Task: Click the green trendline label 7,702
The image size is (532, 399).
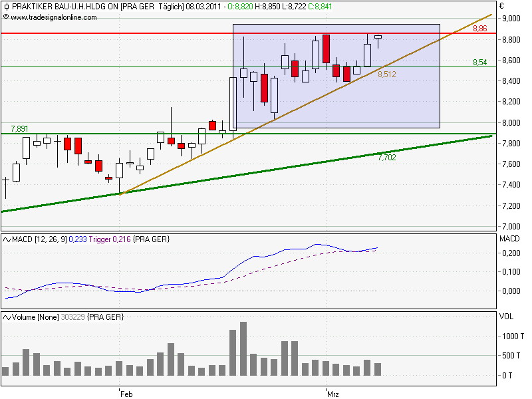Action: tap(387, 158)
